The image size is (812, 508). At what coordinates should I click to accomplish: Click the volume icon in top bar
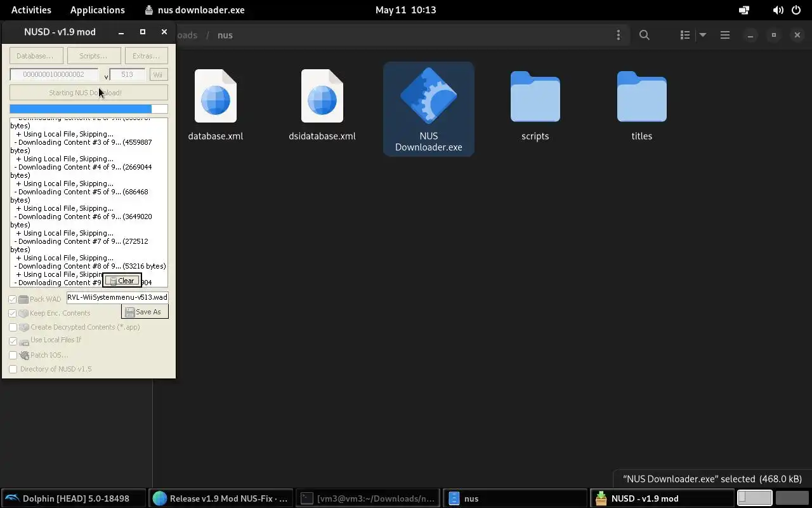click(778, 10)
